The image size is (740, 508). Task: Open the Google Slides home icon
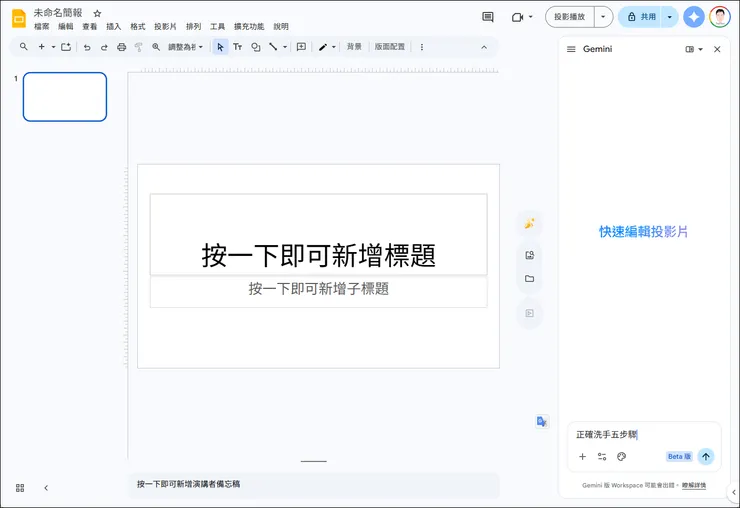(x=19, y=18)
